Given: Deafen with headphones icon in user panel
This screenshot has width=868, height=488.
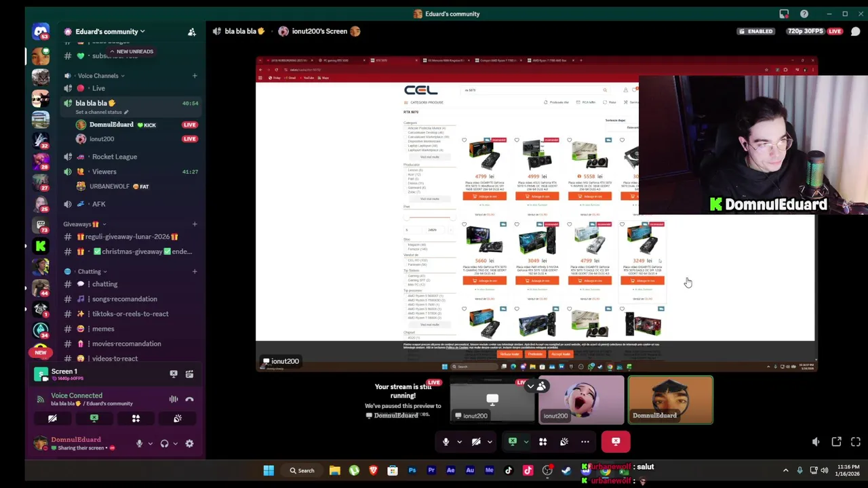Looking at the screenshot, I should (x=164, y=444).
